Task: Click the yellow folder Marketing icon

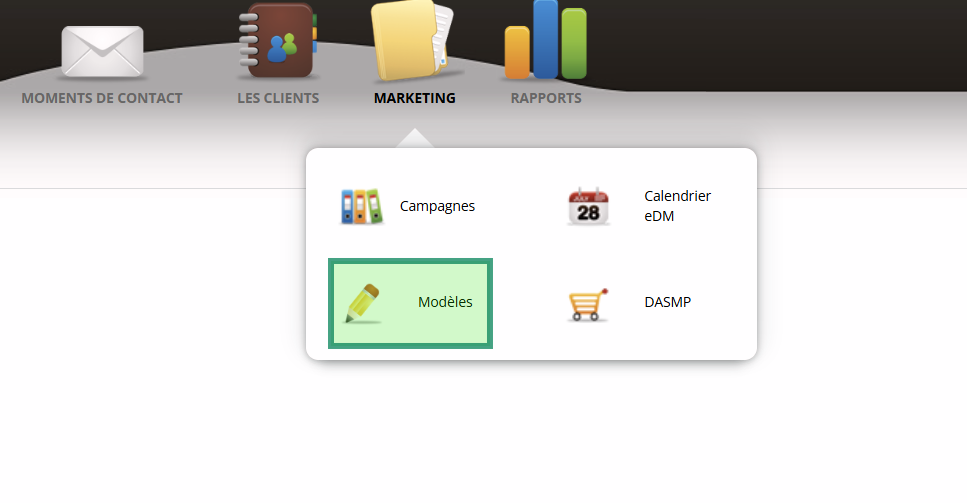Action: coord(412,40)
